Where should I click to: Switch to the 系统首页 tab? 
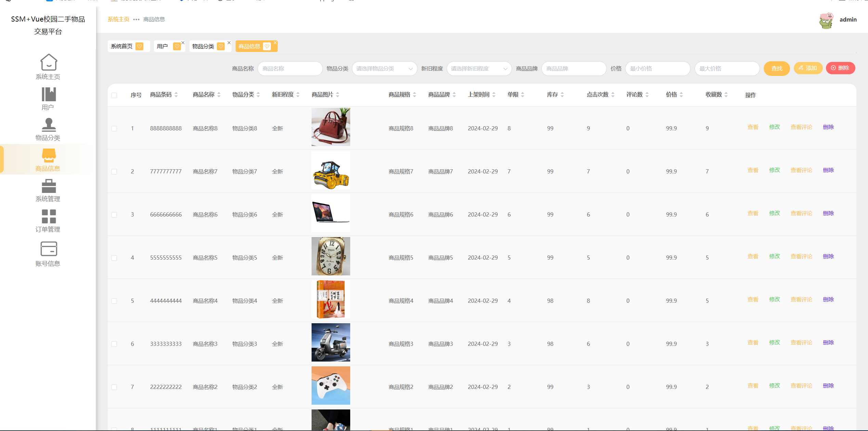coord(122,47)
